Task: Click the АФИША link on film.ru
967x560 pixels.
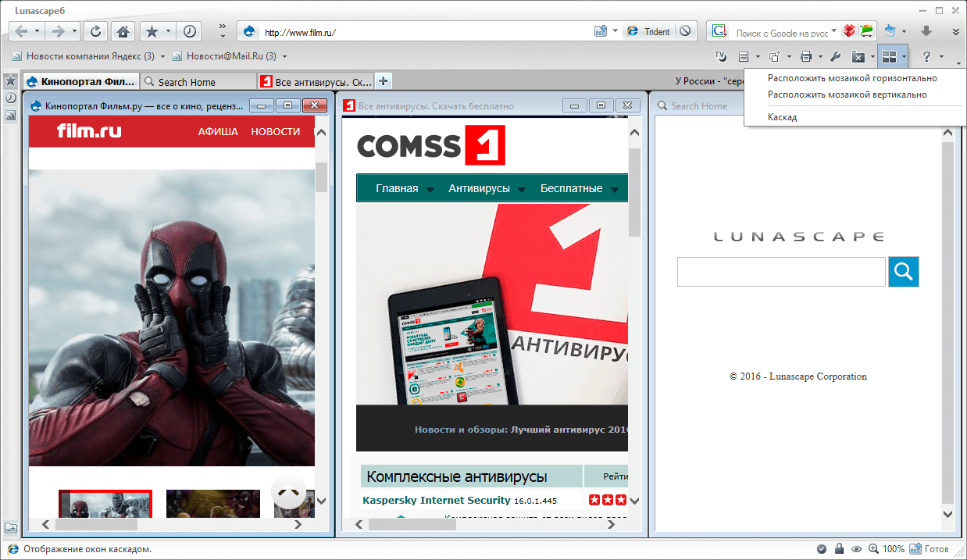Action: click(218, 131)
